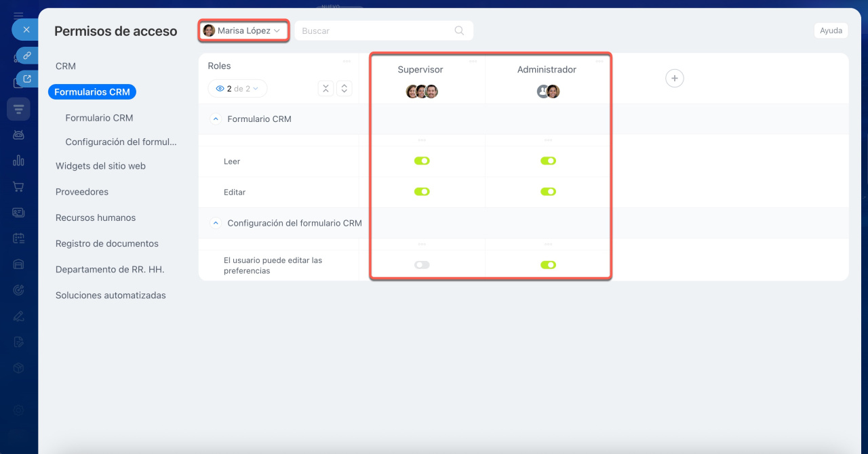
Task: Toggle Editar permission for Administrador
Action: (548, 192)
